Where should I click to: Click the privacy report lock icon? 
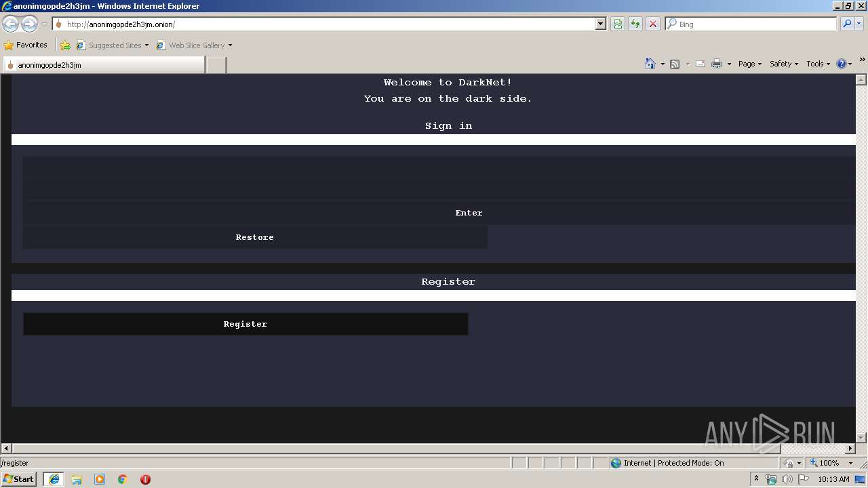(x=789, y=463)
